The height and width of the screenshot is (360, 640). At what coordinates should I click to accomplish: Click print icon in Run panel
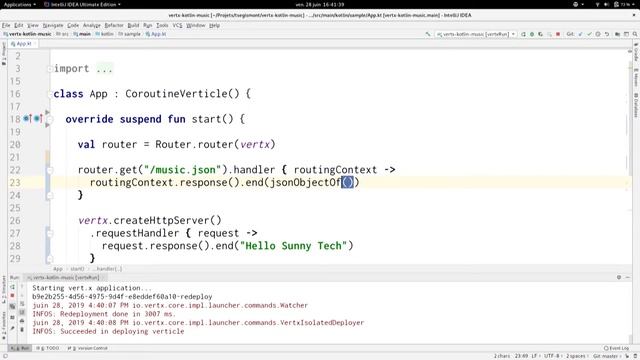point(22,321)
